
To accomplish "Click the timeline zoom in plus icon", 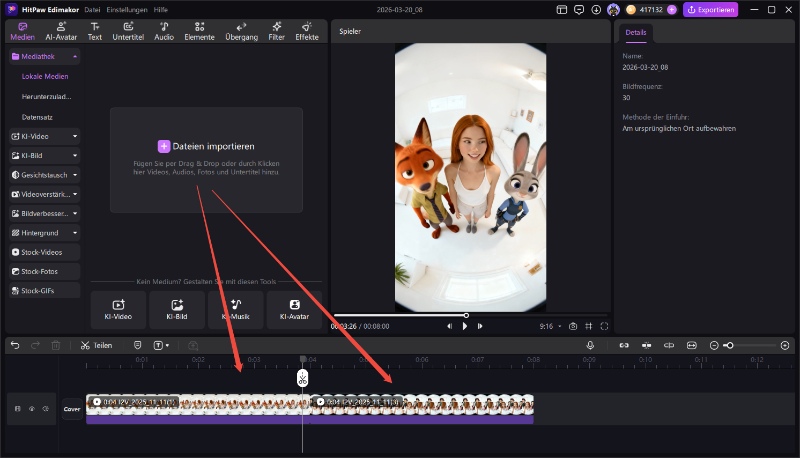I will point(785,345).
